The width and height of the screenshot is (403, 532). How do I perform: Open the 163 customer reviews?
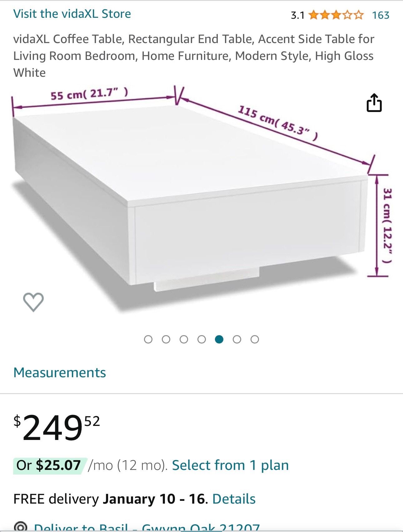[381, 15]
